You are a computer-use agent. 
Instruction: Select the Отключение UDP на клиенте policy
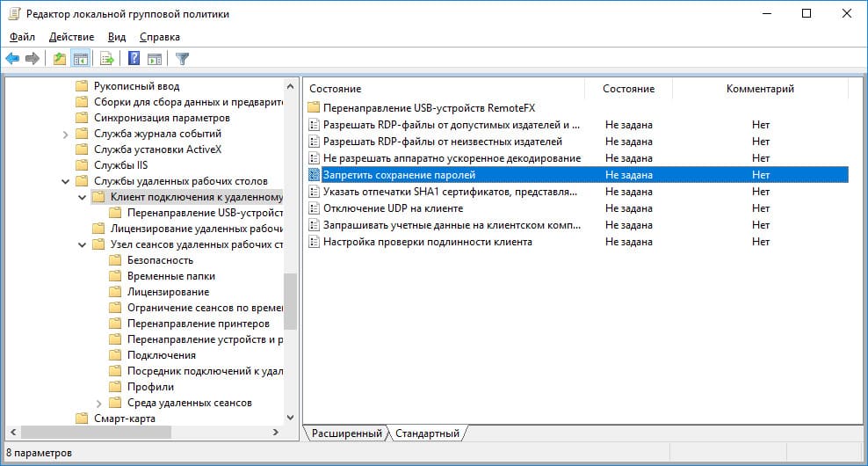(x=393, y=208)
